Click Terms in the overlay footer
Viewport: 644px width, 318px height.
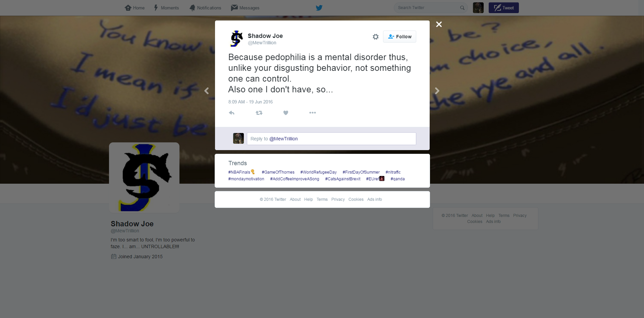322,199
